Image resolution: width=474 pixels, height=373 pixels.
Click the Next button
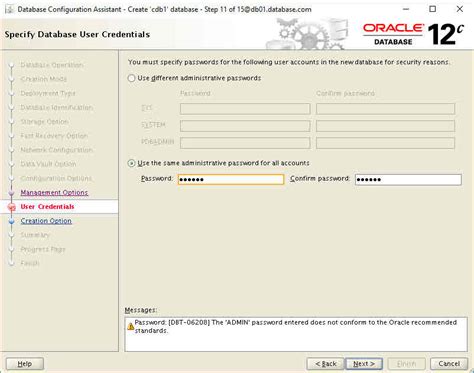tap(364, 364)
